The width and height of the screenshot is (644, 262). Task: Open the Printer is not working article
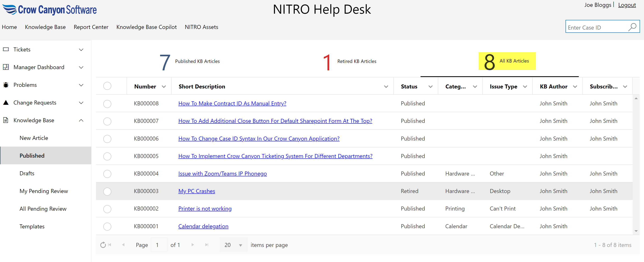pyautogui.click(x=205, y=209)
